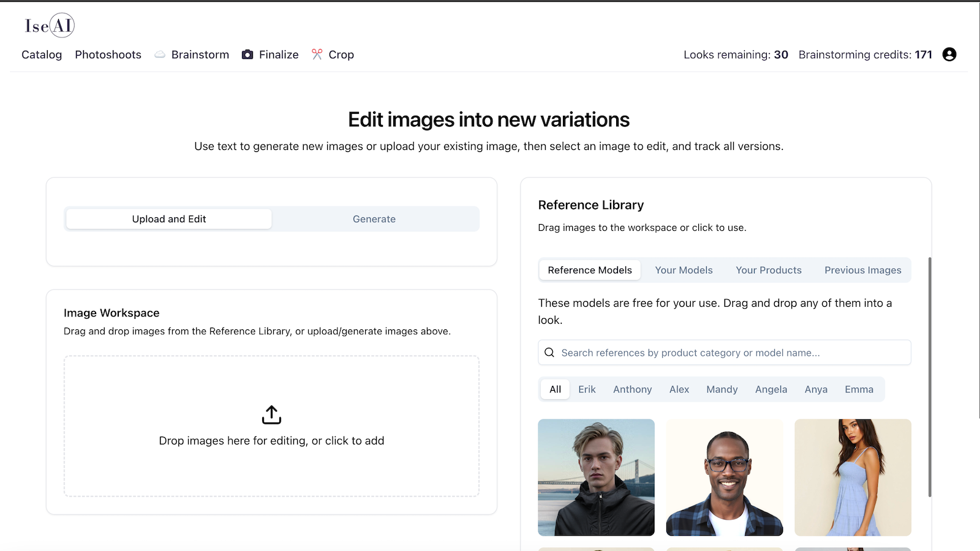Open the Catalog page
Image resolution: width=980 pixels, height=551 pixels.
[x=41, y=54]
